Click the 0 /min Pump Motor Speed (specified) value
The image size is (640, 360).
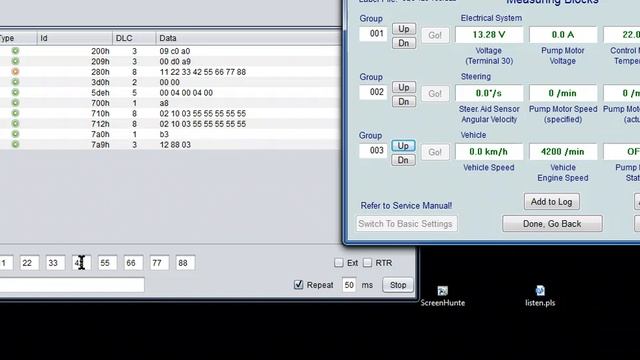563,93
